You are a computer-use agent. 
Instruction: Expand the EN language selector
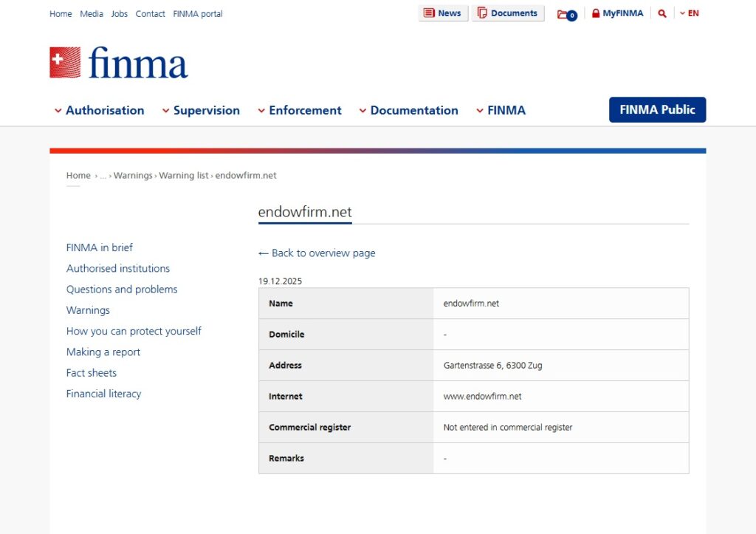pos(690,13)
